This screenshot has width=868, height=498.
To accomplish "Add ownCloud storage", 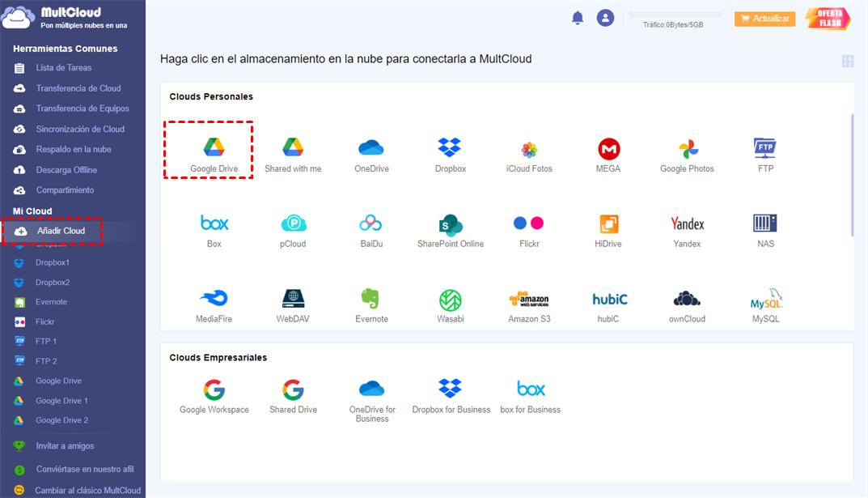I will point(687,305).
